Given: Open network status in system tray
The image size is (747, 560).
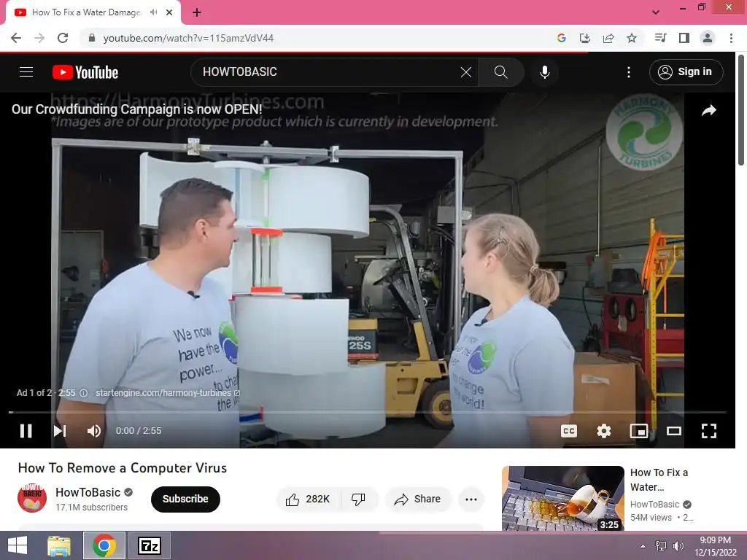Looking at the screenshot, I should [661, 546].
